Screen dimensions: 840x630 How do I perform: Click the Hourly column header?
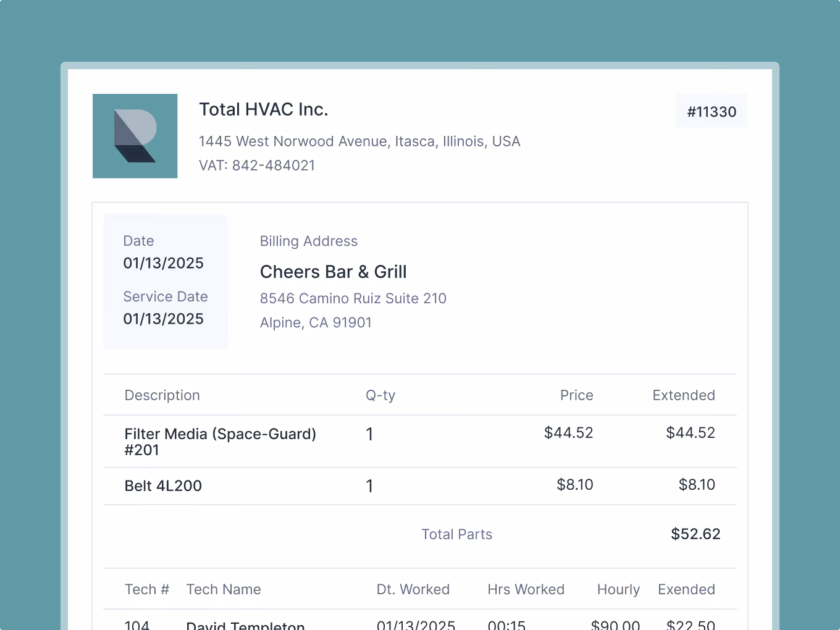[618, 590]
